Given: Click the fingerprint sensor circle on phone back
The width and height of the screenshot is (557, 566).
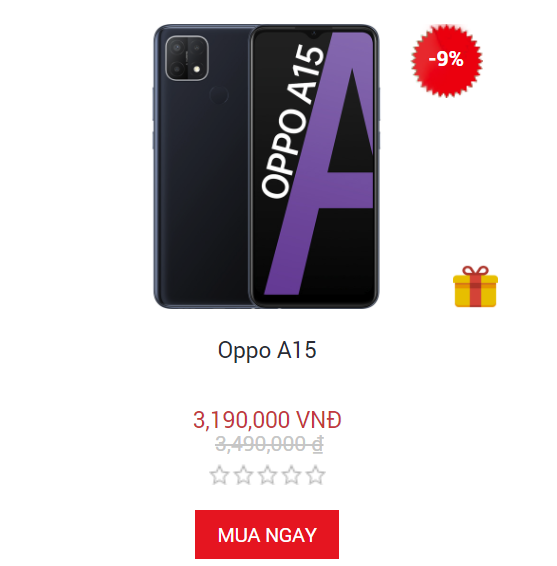Looking at the screenshot, I should 219,95.
